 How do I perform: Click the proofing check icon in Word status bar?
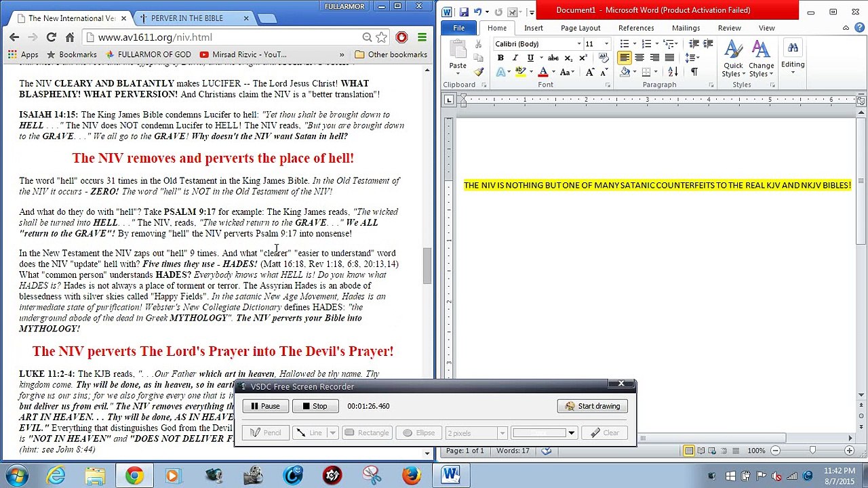click(x=545, y=451)
